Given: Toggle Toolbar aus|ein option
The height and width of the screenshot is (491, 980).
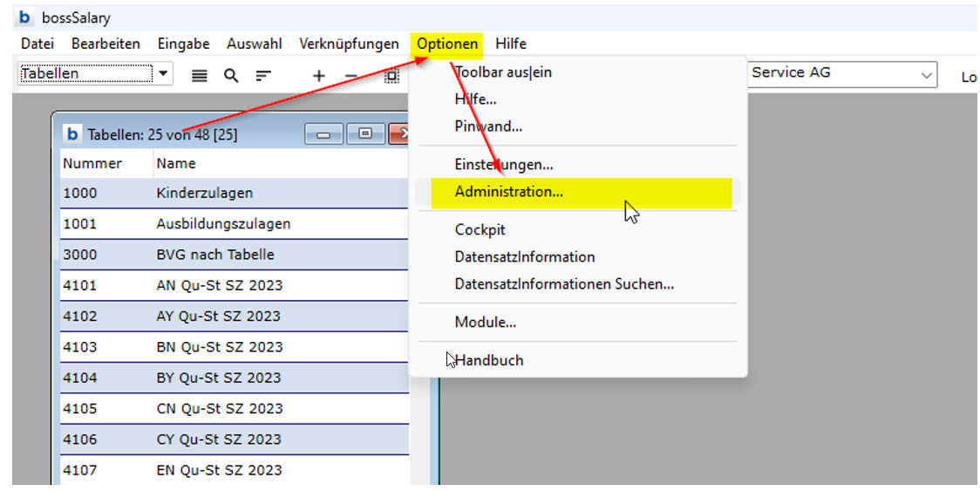Looking at the screenshot, I should coord(503,72).
